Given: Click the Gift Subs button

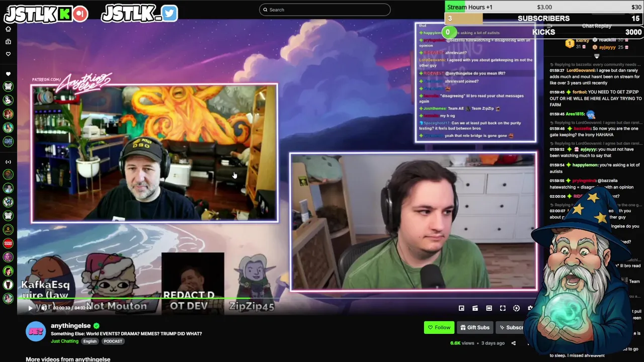Looking at the screenshot, I should pyautogui.click(x=474, y=327).
